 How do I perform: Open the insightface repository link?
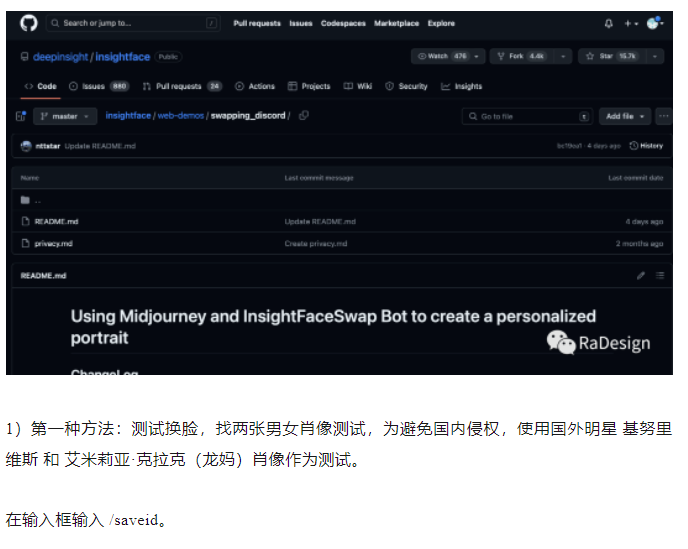tap(122, 57)
